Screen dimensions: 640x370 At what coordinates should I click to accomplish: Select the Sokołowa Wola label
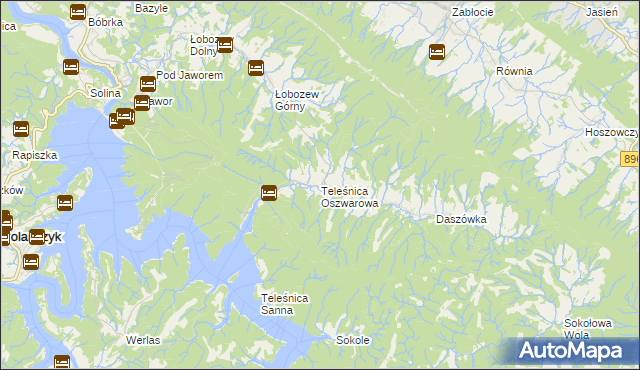[x=588, y=329]
